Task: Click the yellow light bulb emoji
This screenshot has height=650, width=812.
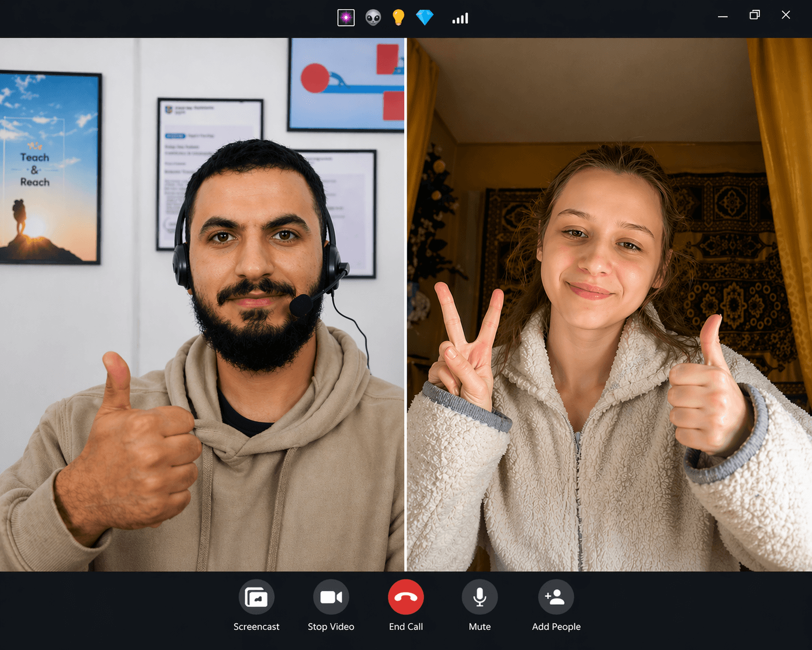Action: point(398,18)
